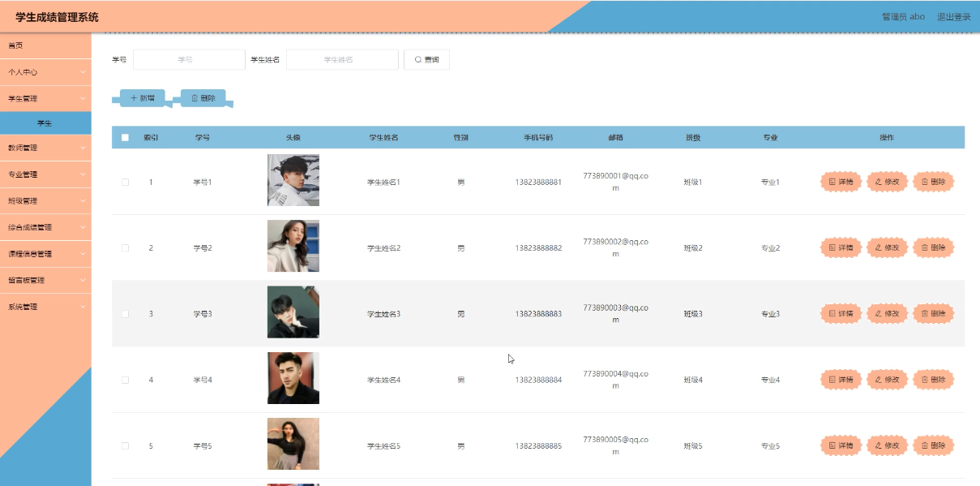Expand the 专业管理 sidebar chevron

[83, 174]
